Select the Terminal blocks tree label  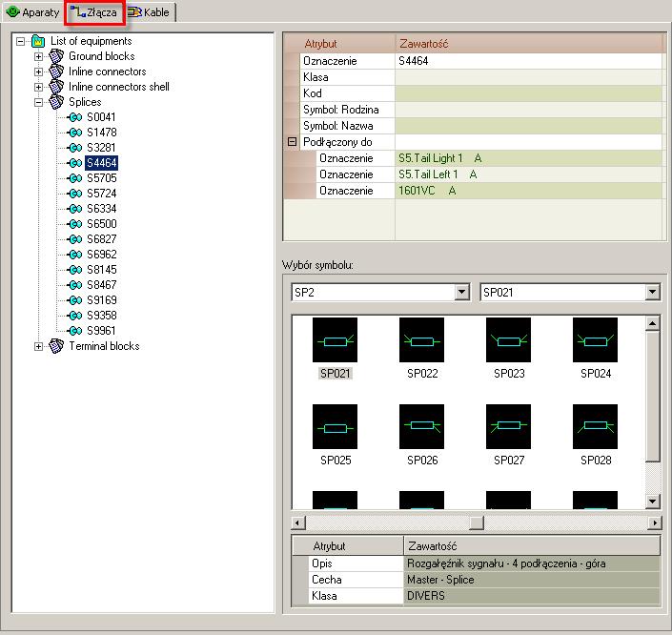coord(104,345)
